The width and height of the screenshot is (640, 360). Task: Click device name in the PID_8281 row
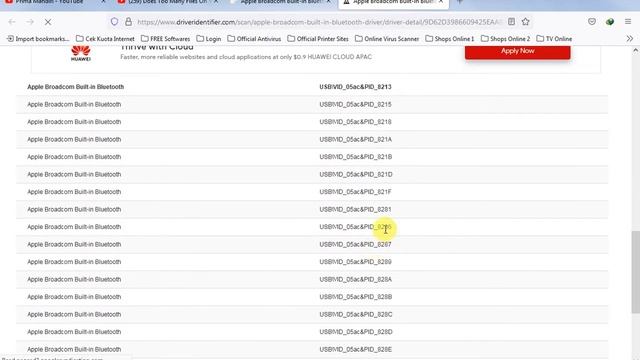[74, 209]
